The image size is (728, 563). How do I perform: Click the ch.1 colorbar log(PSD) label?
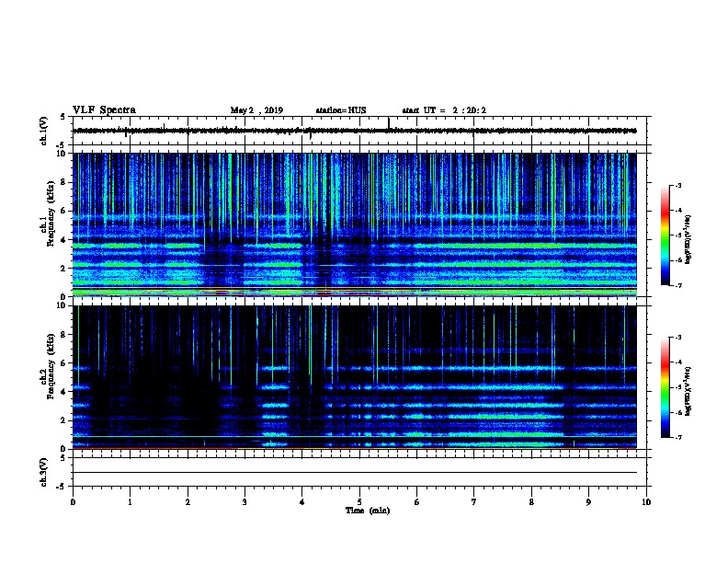tap(688, 239)
